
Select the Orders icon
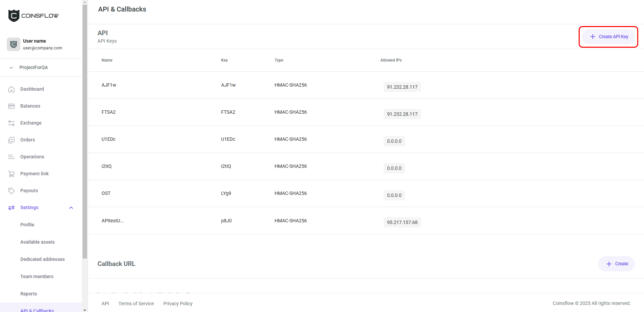pos(12,140)
